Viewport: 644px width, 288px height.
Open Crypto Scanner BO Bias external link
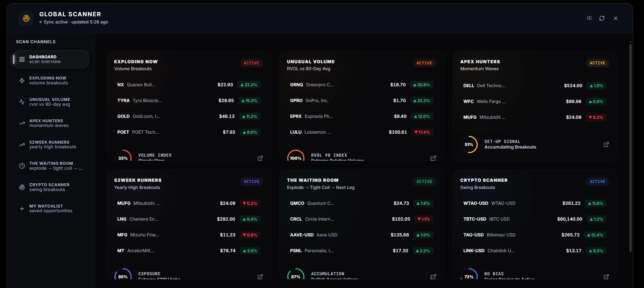click(x=606, y=276)
